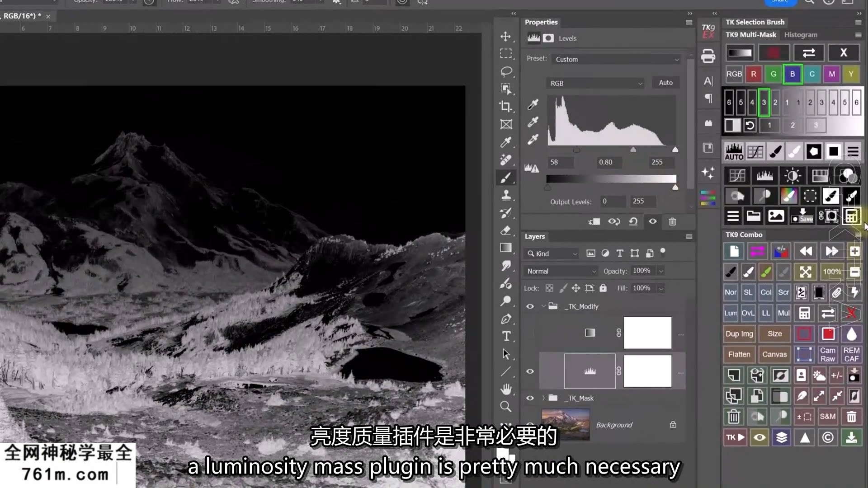Screen dimensions: 868x488
Task: Click the Cam Raw button
Action: click(x=828, y=355)
